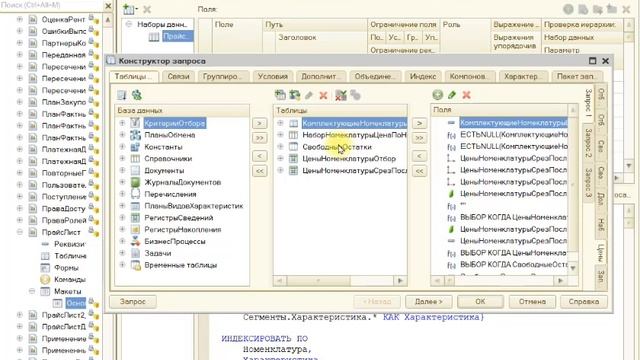Select ПланыВидовХарактеристик in database tree
640x360 pixels.
click(193, 206)
